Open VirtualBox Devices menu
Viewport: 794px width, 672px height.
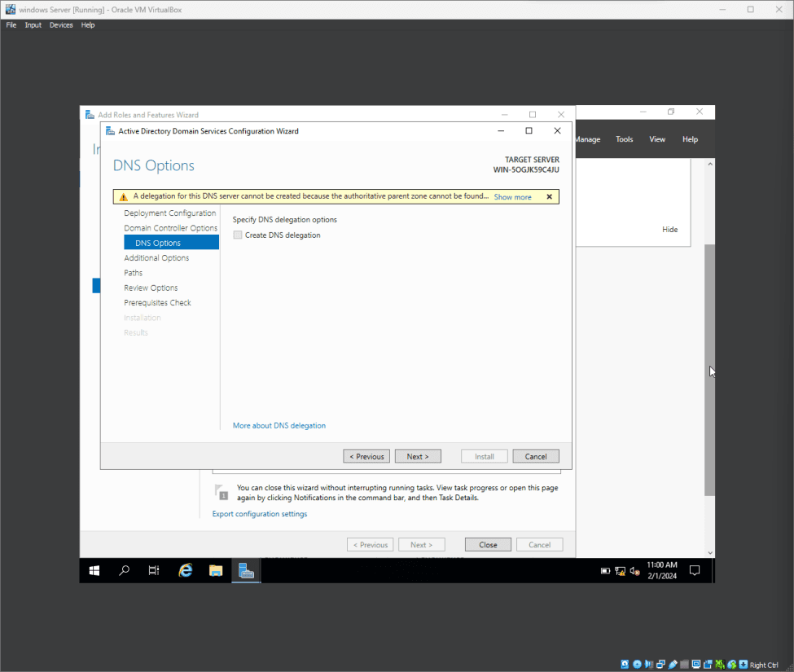[61, 24]
